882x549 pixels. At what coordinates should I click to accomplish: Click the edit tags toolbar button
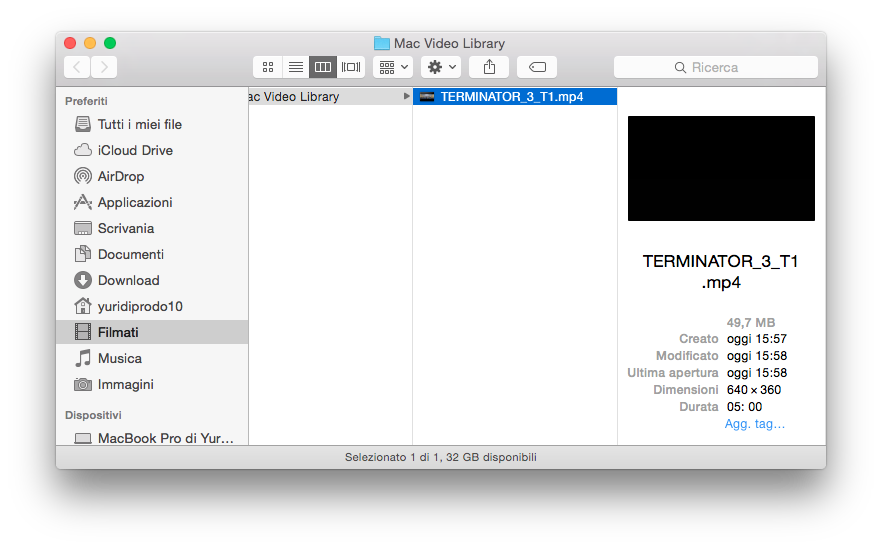point(537,67)
